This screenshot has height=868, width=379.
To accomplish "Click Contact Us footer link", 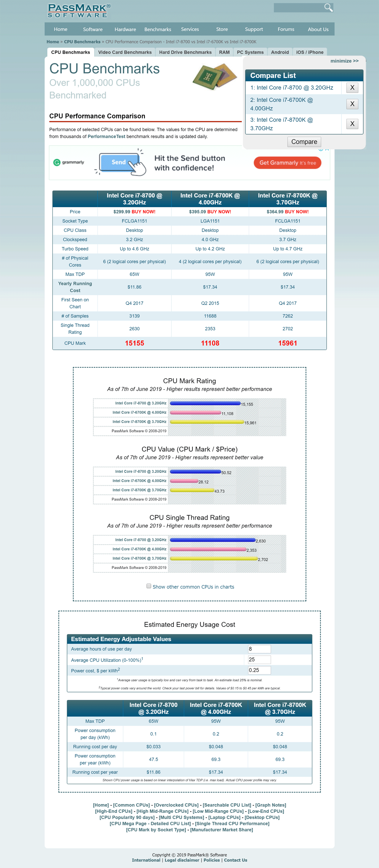I will tap(236, 860).
